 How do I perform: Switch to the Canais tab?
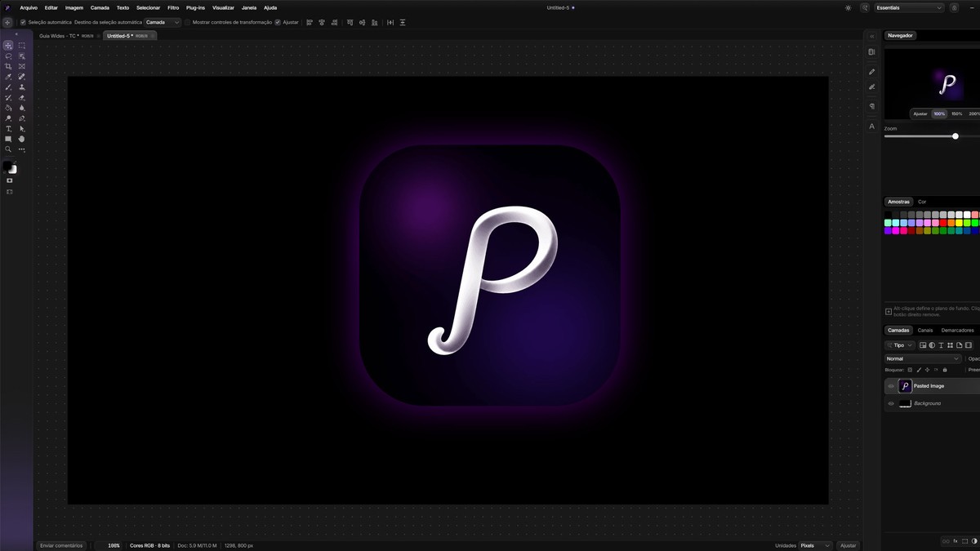pos(925,331)
